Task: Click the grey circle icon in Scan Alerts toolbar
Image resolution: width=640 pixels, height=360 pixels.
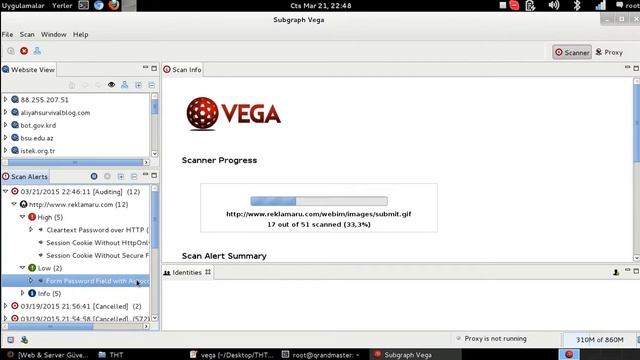Action: tap(107, 176)
